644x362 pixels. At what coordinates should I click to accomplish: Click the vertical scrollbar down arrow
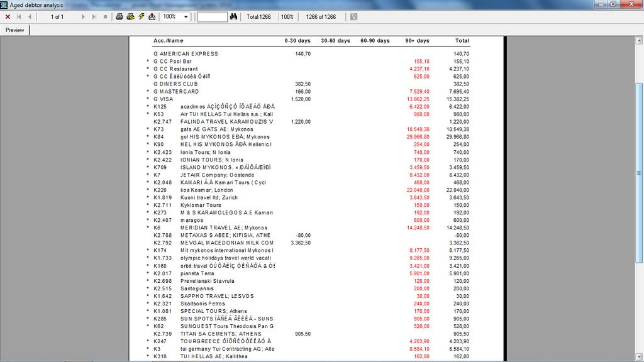[639, 357]
